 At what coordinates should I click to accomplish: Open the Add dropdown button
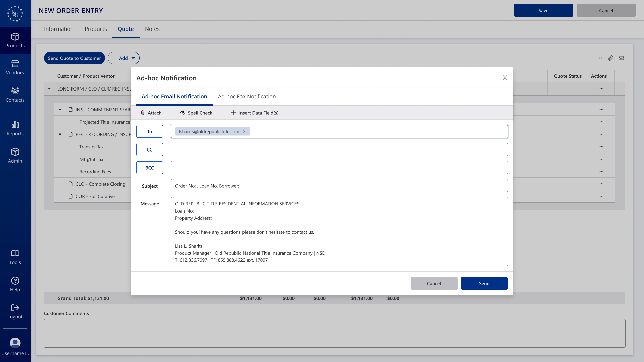pyautogui.click(x=123, y=58)
